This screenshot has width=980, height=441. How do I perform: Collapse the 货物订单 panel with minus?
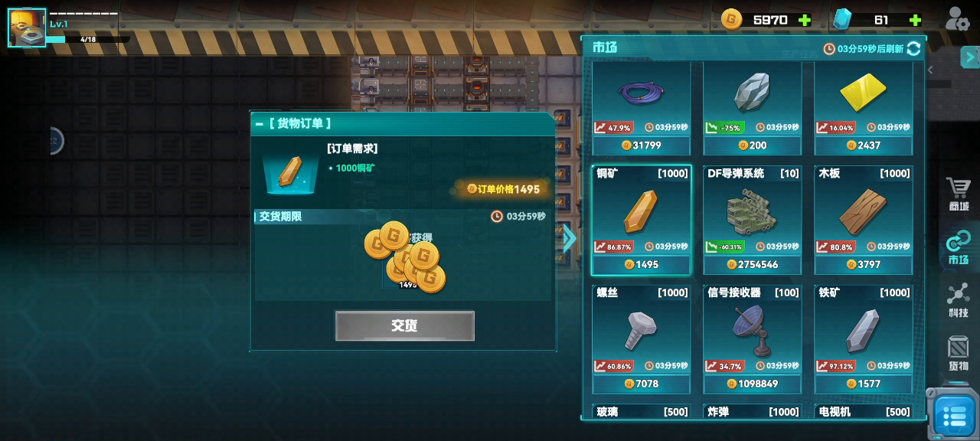258,123
